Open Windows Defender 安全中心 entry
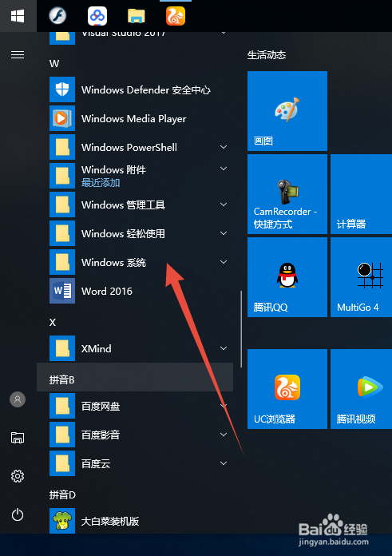The height and width of the screenshot is (556, 392). pyautogui.click(x=146, y=89)
